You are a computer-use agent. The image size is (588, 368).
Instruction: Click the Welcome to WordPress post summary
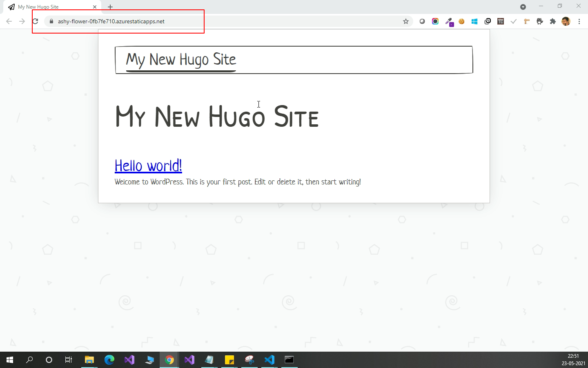click(238, 182)
